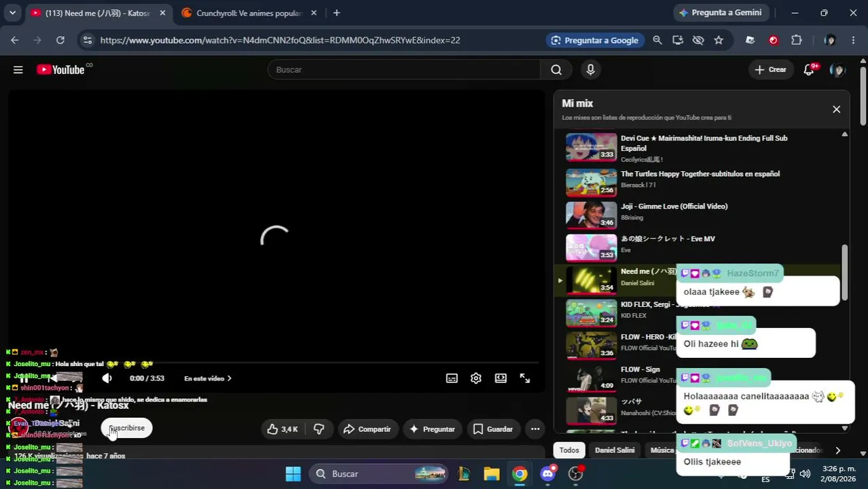This screenshot has height=489, width=868.
Task: Show more filter chips with right arrow
Action: pyautogui.click(x=837, y=450)
